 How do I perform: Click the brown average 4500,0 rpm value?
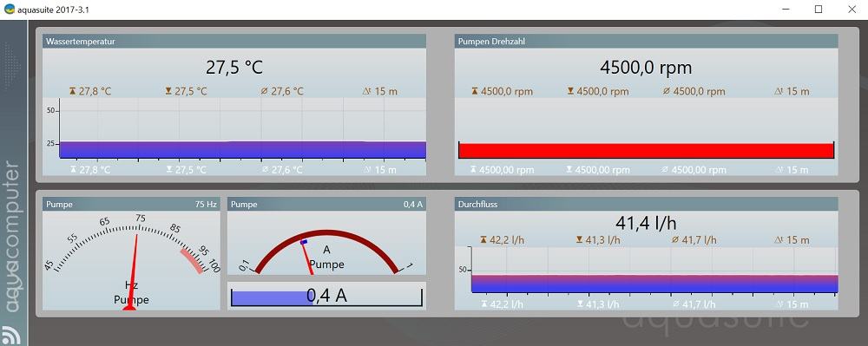point(699,91)
